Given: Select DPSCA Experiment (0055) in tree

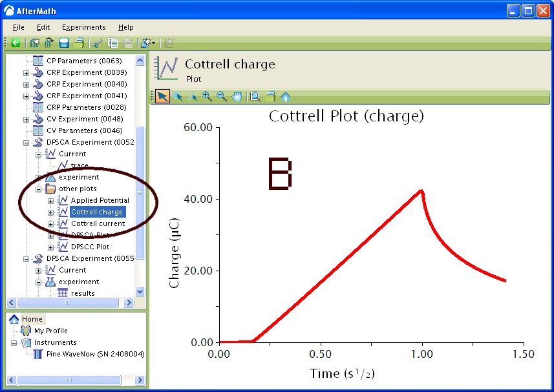Looking at the screenshot, I should coord(90,258).
